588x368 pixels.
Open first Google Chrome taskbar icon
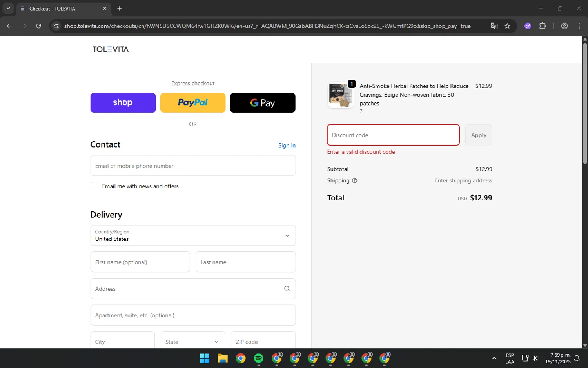(x=241, y=358)
